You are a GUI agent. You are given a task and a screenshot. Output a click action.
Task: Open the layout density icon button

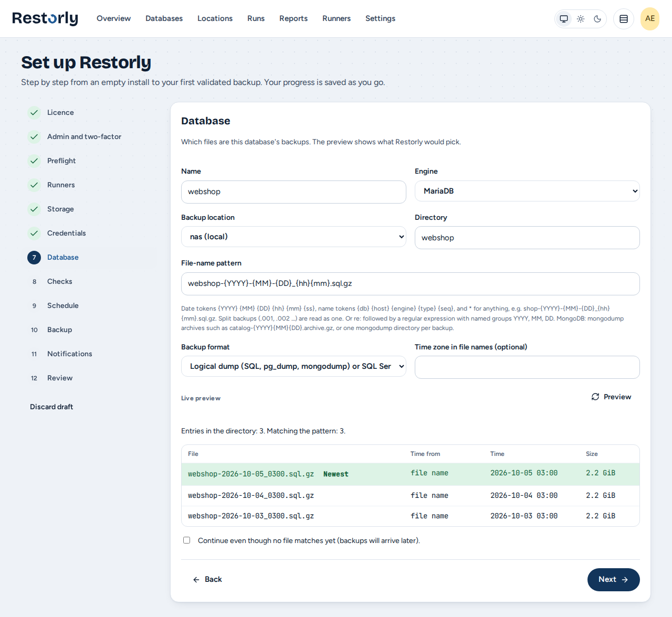[624, 19]
